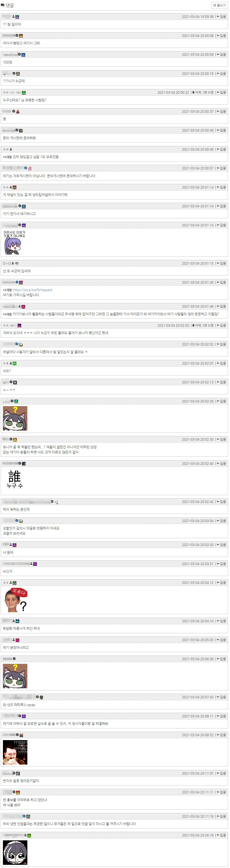230x868 pixels.
Task: Click the cat-ear question mark sticker at 20:02:26
Action: 15,418
